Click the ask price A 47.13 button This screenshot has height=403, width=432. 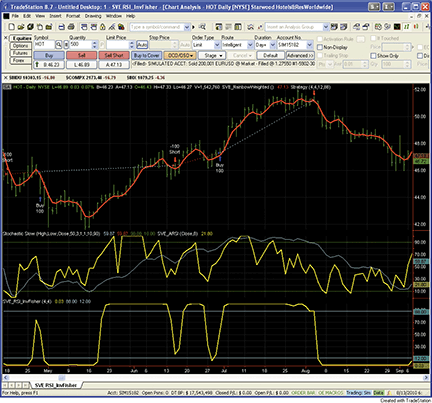tap(114, 64)
